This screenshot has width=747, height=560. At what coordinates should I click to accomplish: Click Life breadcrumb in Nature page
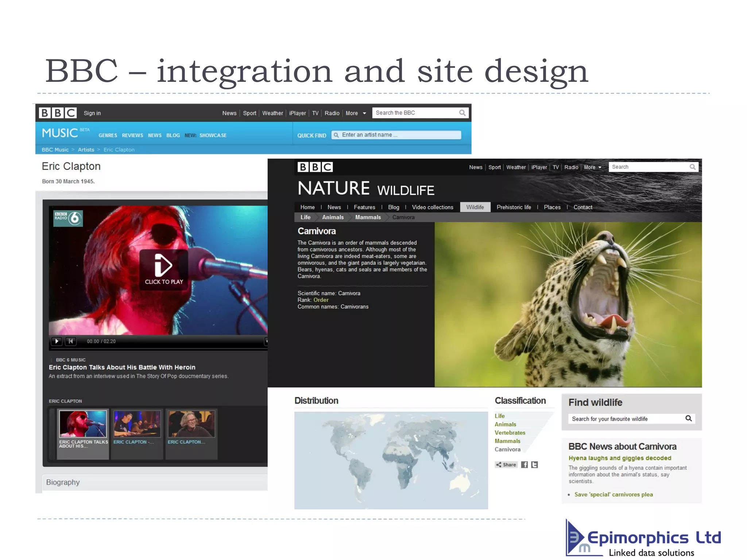305,217
